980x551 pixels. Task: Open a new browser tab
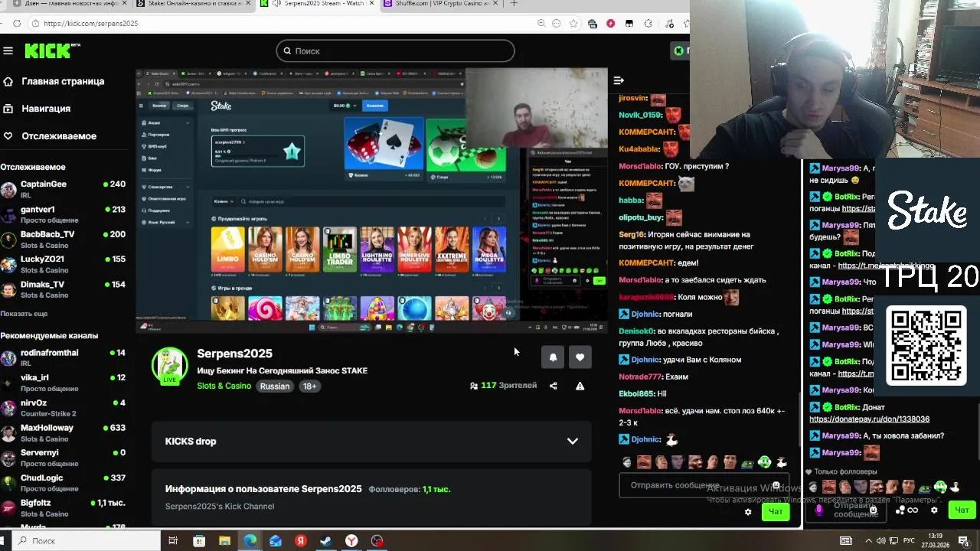tap(514, 4)
